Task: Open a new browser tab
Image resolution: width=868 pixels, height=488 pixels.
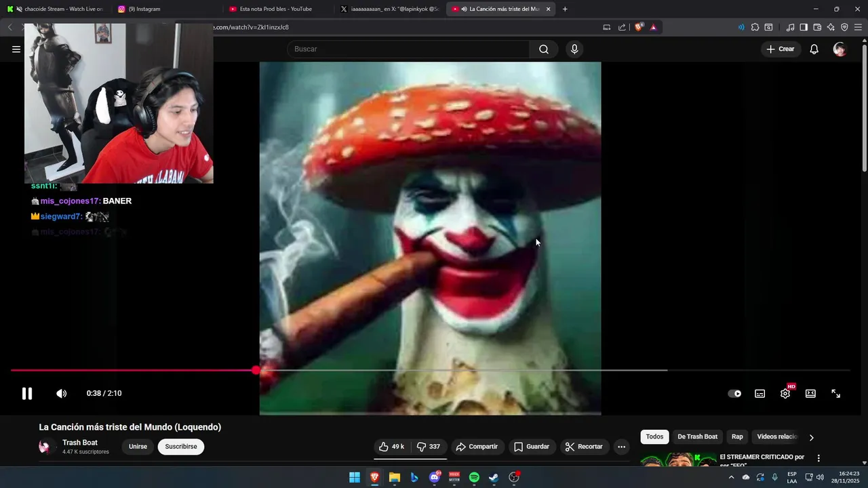Action: tap(565, 9)
